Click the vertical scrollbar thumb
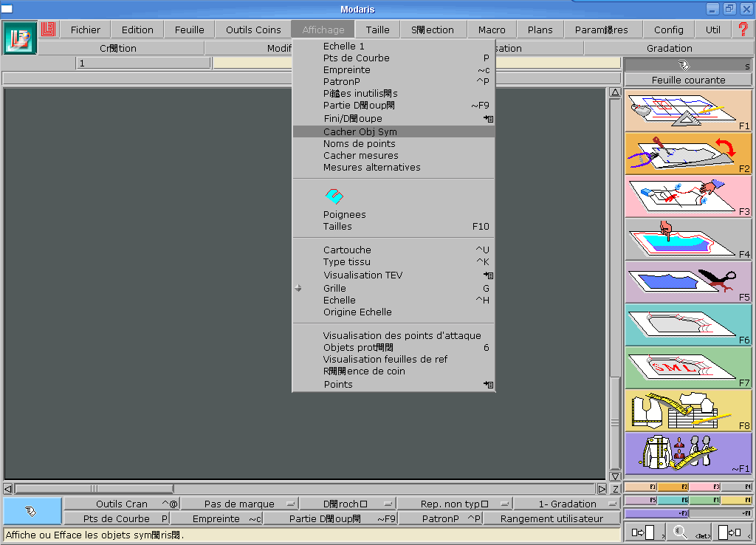The image size is (756, 545). (x=615, y=423)
